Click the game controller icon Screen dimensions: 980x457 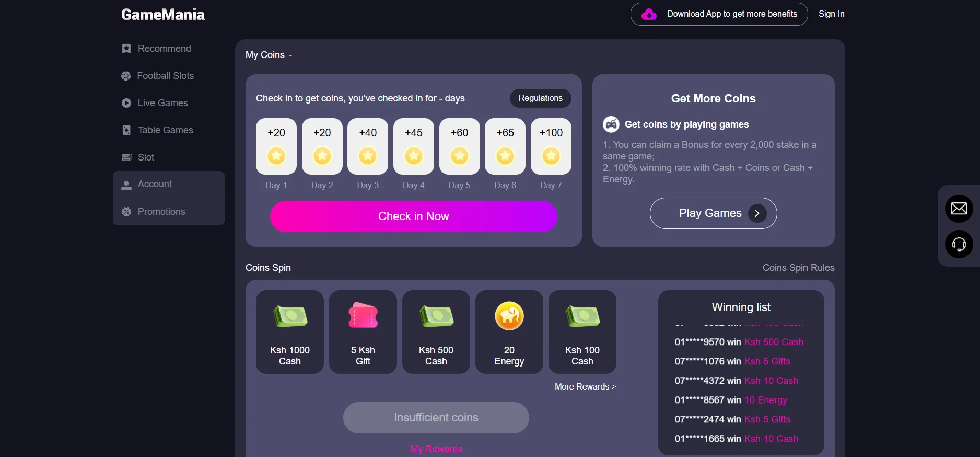611,124
